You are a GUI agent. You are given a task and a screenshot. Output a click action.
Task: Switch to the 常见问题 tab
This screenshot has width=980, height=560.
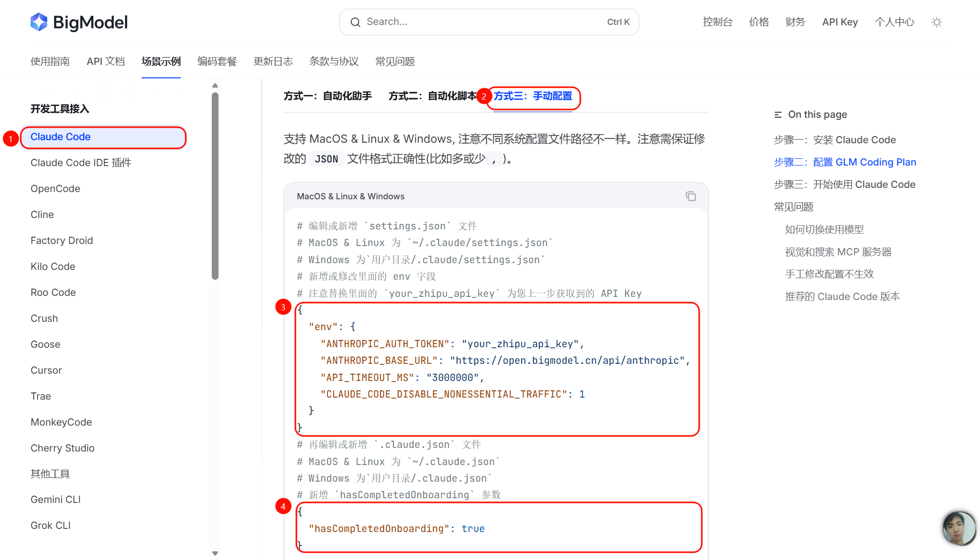click(395, 61)
